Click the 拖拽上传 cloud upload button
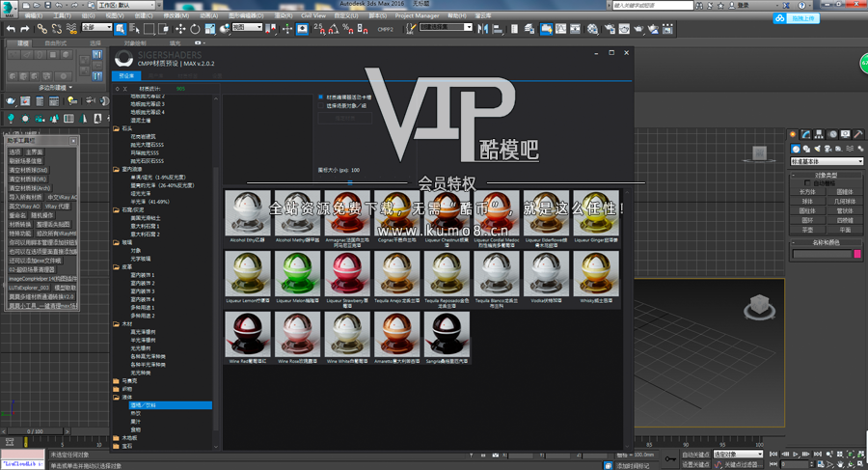 click(x=796, y=18)
